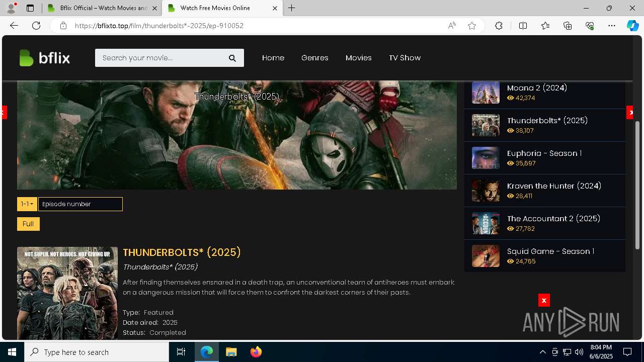Toggle split screen view
The image size is (644, 362).
point(523,26)
